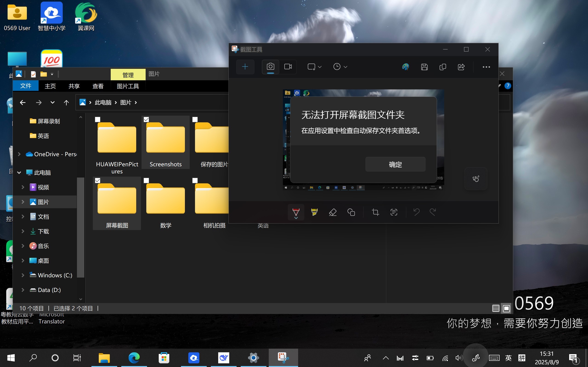Uncheck the Screenshots folder checkbox
Viewport: 588px width, 367px height.
(x=146, y=120)
